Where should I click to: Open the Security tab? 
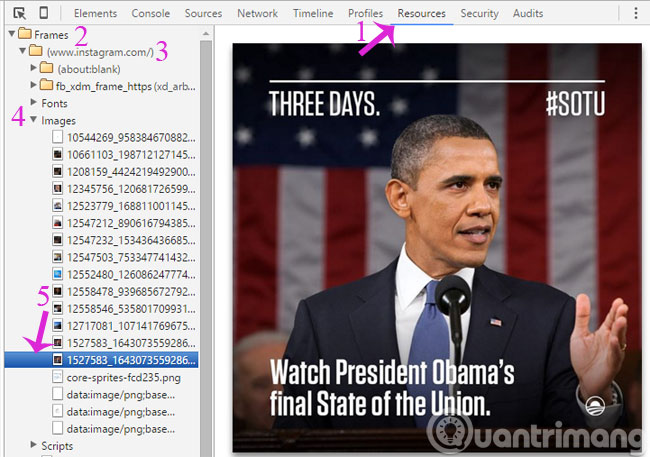tap(479, 13)
